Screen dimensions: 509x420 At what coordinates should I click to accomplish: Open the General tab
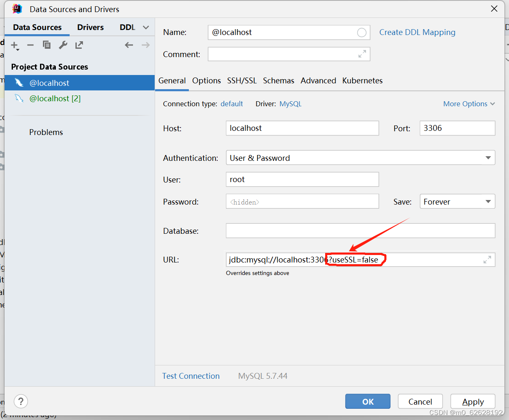[172, 80]
